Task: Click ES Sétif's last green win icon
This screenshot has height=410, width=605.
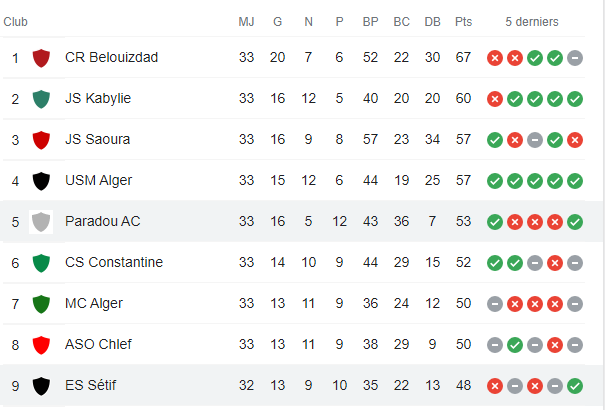Action: tap(574, 386)
